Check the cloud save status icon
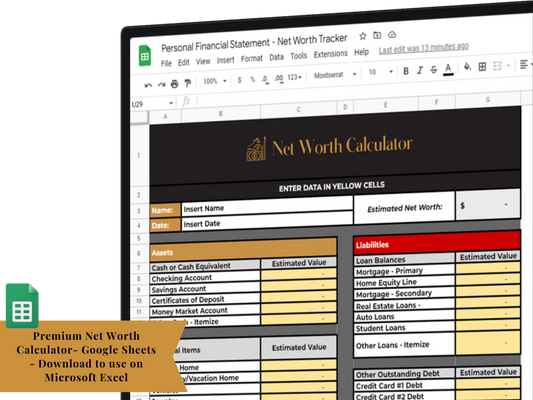 [x=392, y=34]
